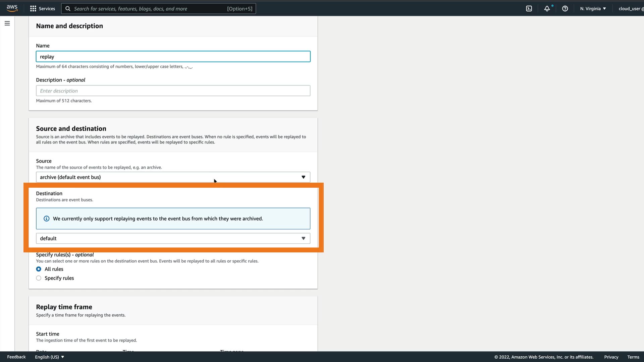
Task: Expand the hamburger side navigation
Action: pyautogui.click(x=7, y=23)
